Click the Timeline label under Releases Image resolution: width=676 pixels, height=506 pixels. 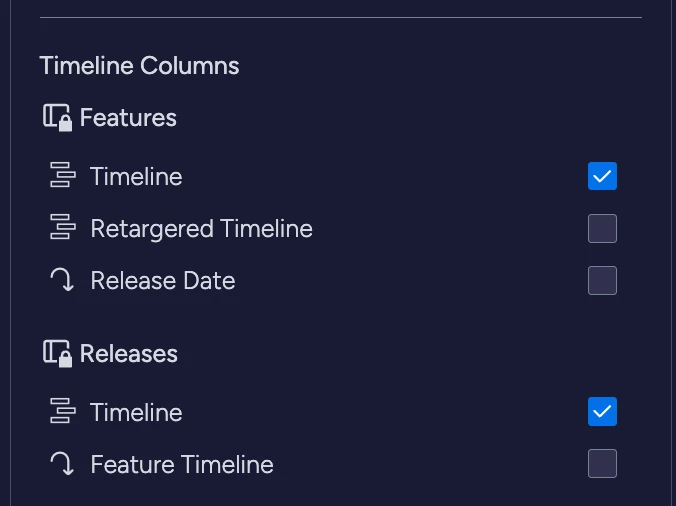click(x=136, y=413)
